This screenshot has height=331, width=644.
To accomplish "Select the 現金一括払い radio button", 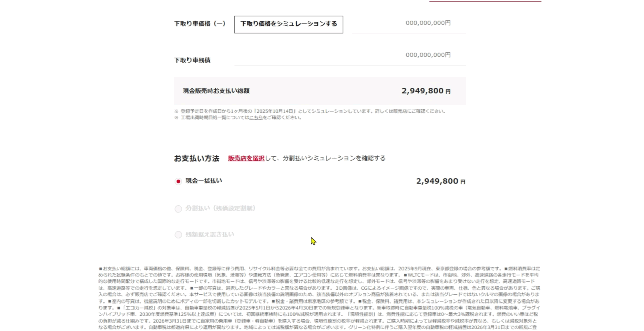I will tap(178, 181).
